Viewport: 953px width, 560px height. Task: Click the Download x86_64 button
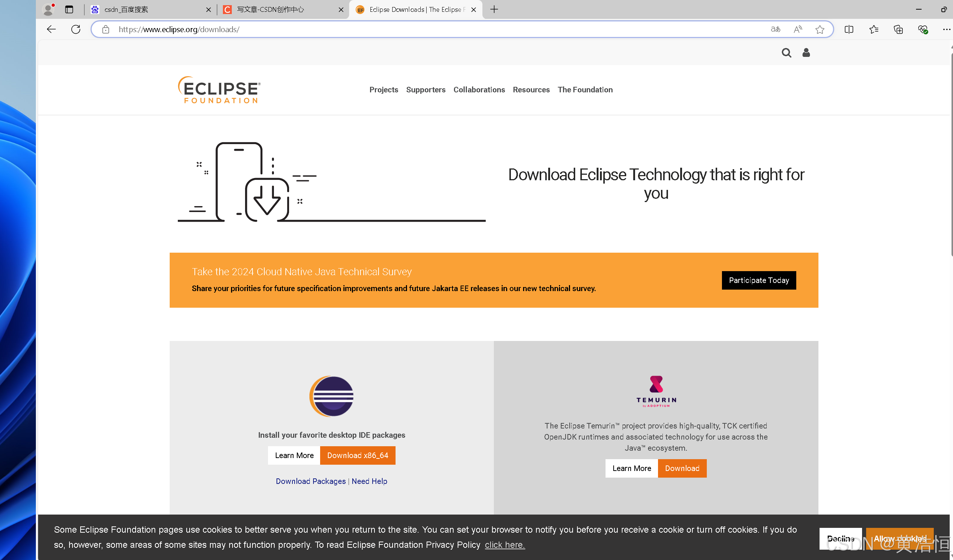coord(357,455)
